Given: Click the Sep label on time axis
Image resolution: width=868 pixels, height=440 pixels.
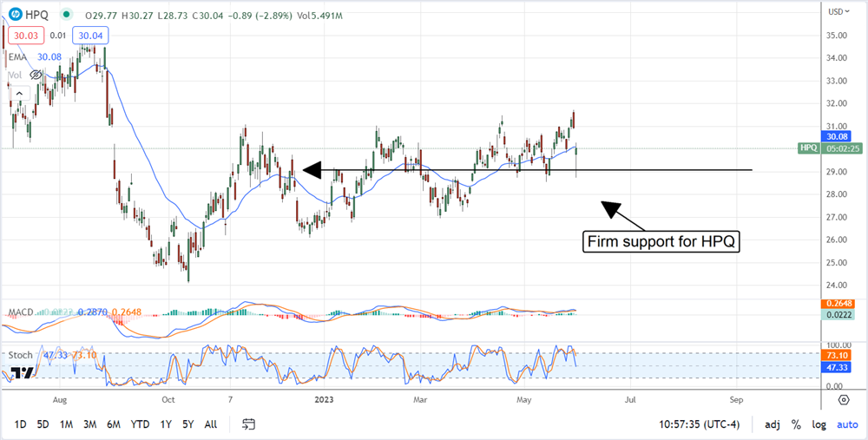Looking at the screenshot, I should click(736, 399).
